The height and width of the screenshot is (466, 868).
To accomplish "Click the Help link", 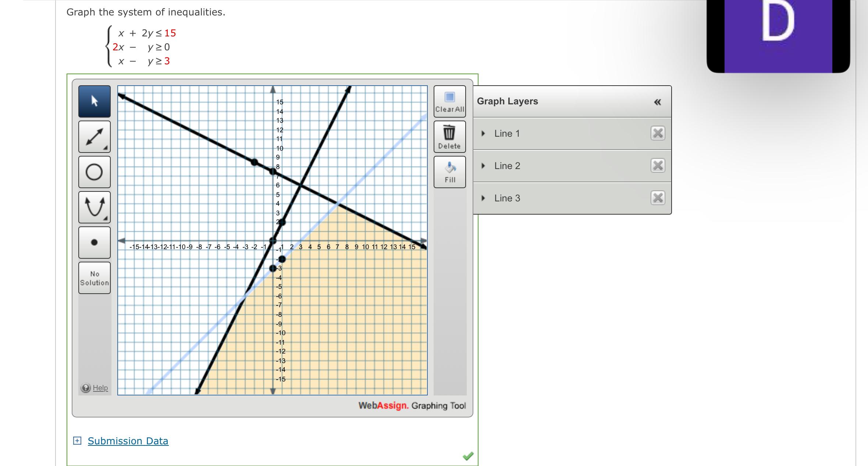I will [x=100, y=388].
